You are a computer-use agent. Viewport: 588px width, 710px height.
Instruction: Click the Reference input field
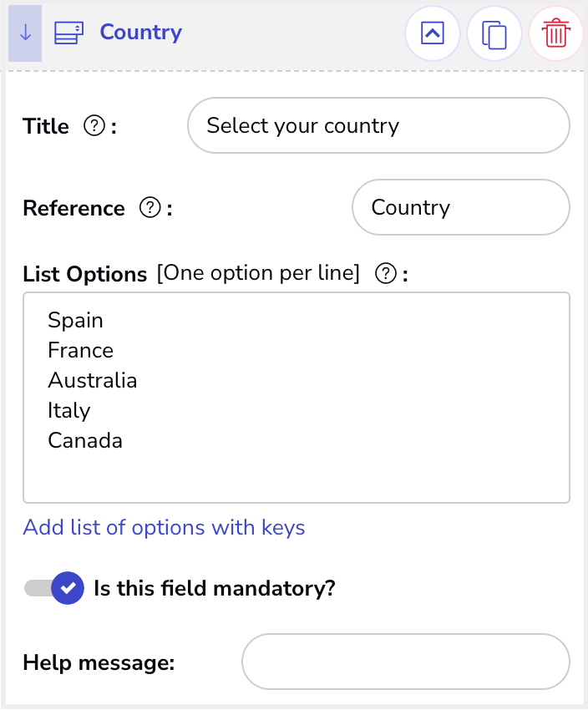(x=461, y=207)
